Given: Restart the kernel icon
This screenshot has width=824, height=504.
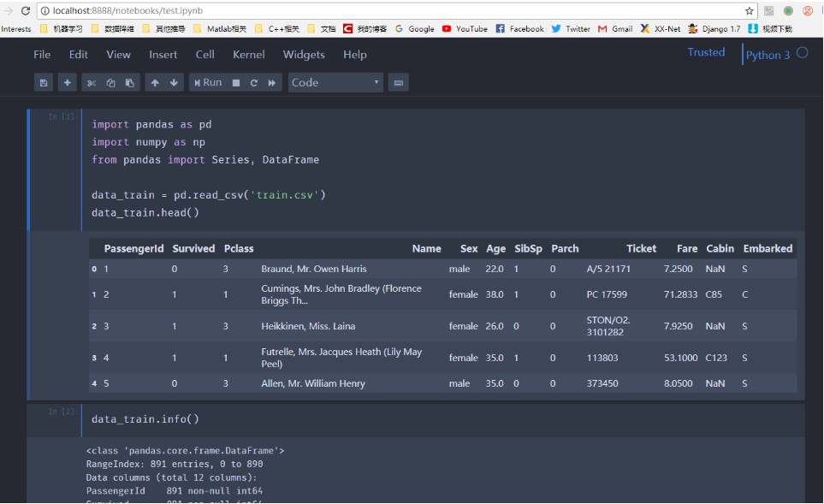Looking at the screenshot, I should [254, 82].
